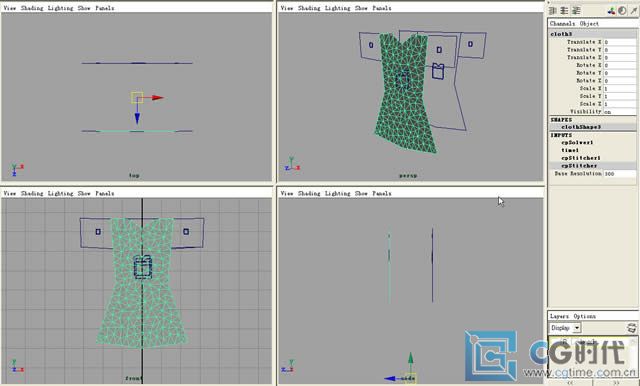640x386 pixels.
Task: Open the Show menu of the persp panel
Action: (361, 8)
